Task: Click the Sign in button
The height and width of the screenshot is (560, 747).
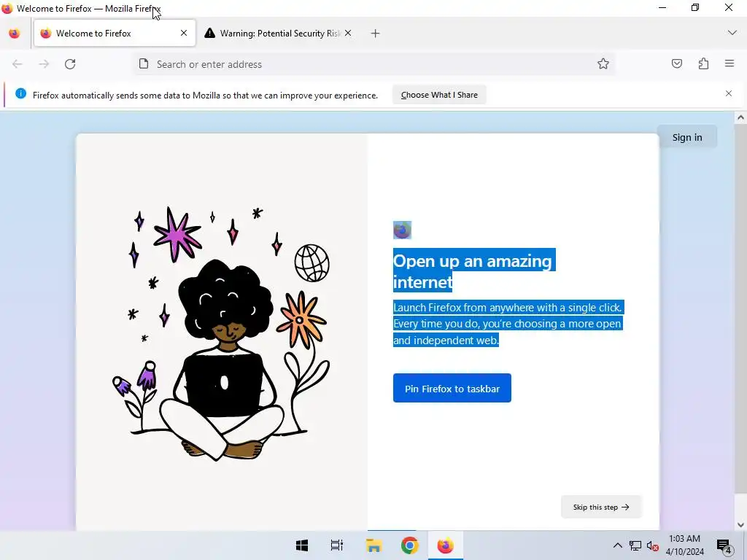Action: pyautogui.click(x=687, y=137)
